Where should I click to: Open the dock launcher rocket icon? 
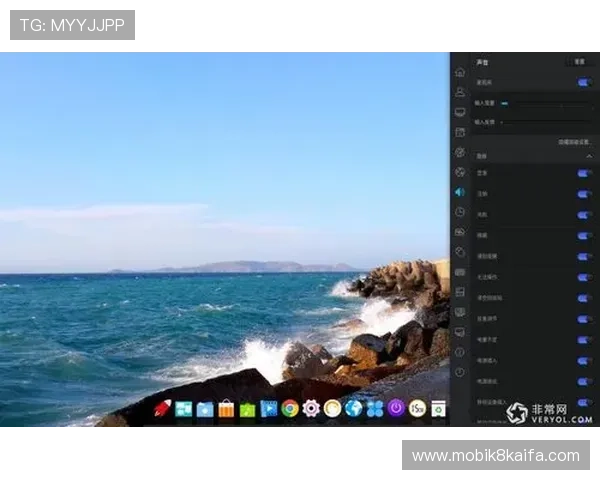coord(163,408)
